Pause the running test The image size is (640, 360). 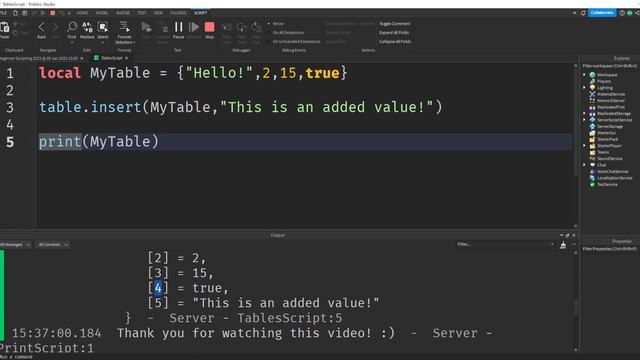(x=178, y=27)
